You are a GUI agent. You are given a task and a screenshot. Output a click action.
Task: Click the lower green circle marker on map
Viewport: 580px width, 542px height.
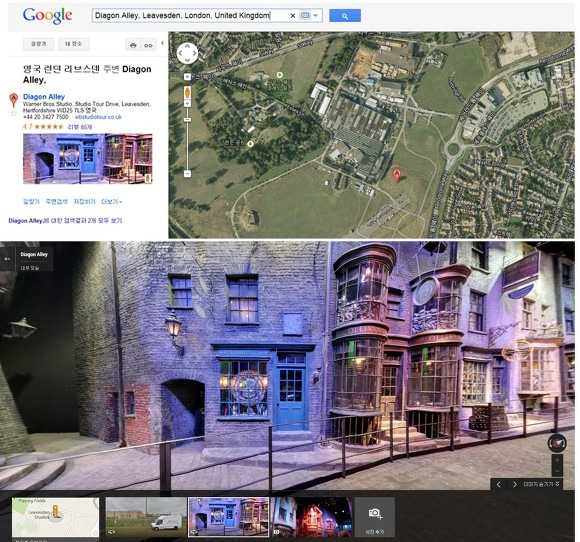pyautogui.click(x=250, y=144)
